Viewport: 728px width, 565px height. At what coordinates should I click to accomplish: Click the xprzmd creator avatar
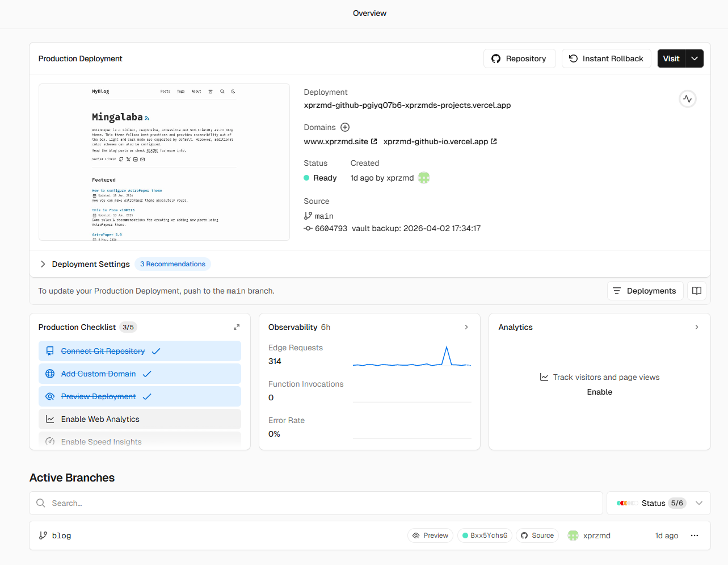pyautogui.click(x=424, y=178)
